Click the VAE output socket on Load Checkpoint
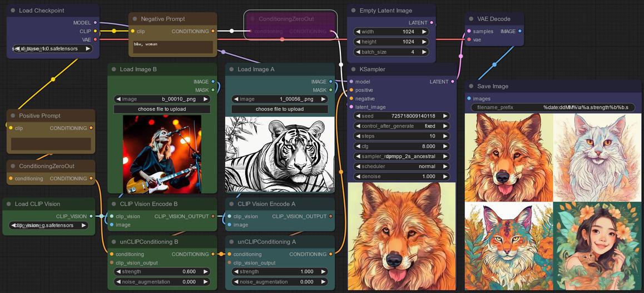644x293 pixels. click(x=95, y=40)
